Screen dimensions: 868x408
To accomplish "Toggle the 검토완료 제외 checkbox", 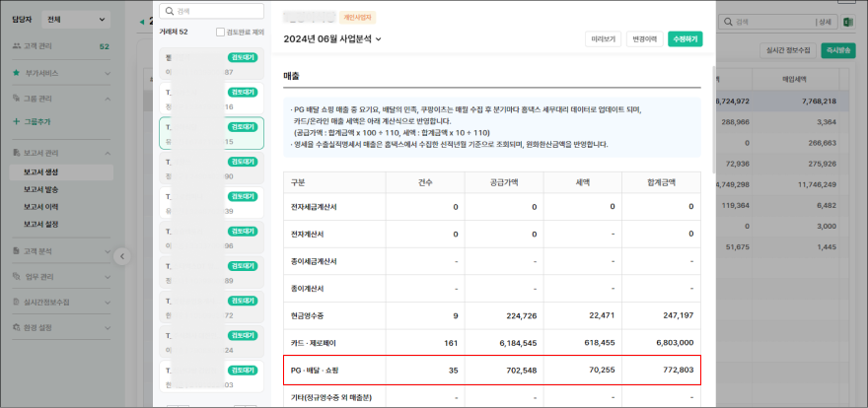I will click(220, 32).
